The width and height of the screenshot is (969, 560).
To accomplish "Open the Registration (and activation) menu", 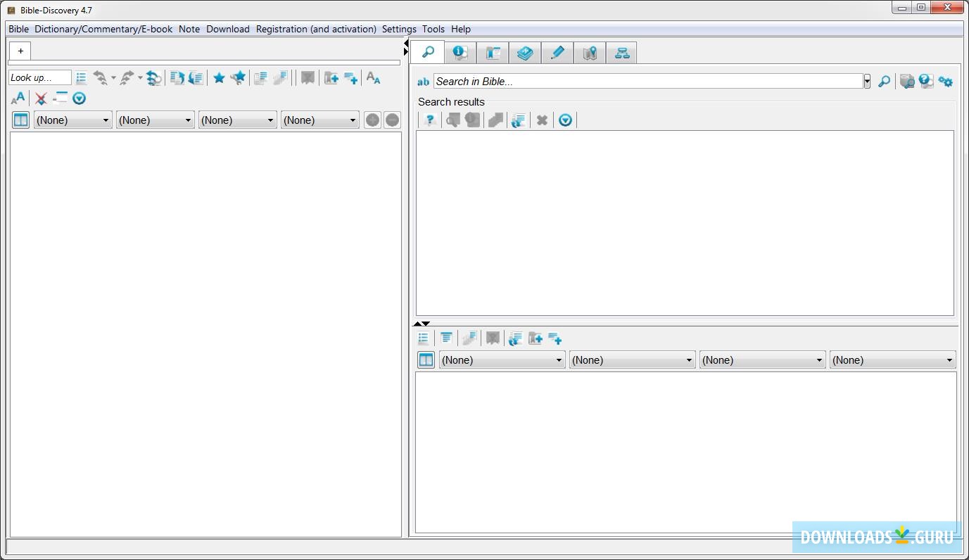I will [x=316, y=29].
